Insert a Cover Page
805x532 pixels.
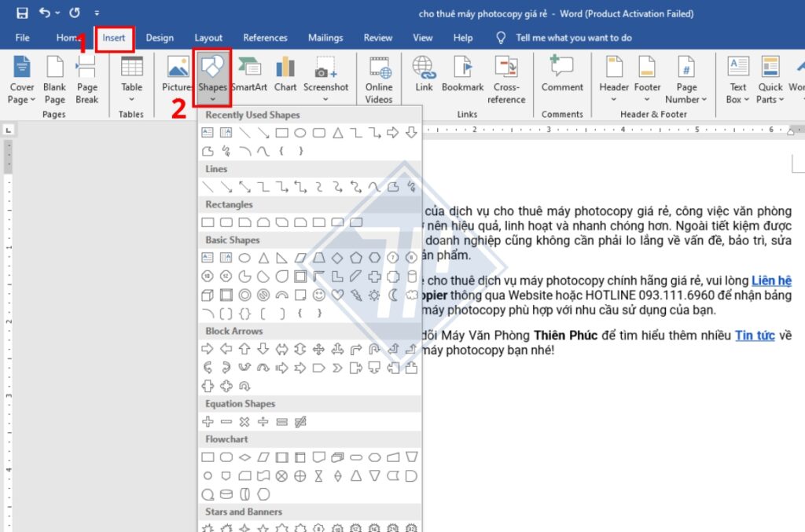(21, 76)
